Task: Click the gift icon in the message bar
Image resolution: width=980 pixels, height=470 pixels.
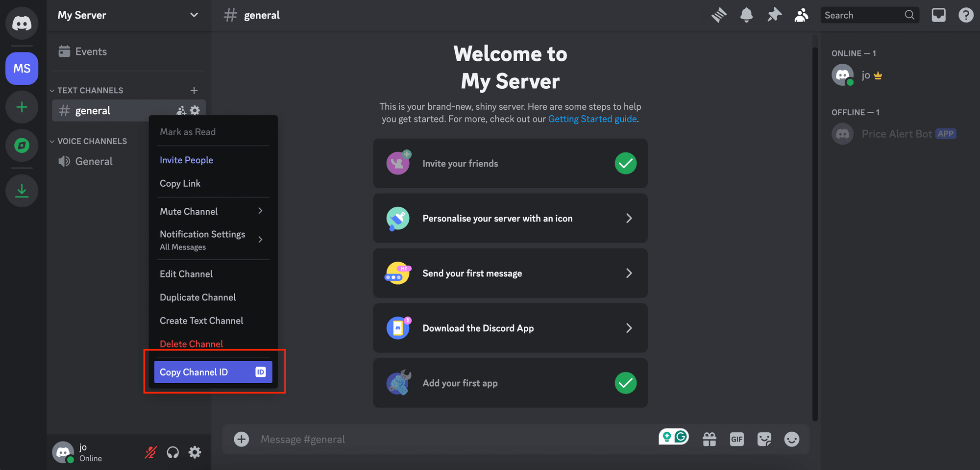Action: tap(710, 439)
